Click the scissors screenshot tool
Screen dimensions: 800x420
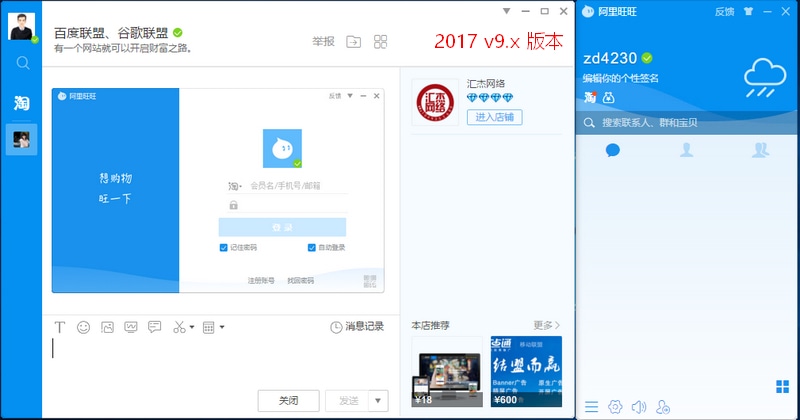click(x=179, y=327)
